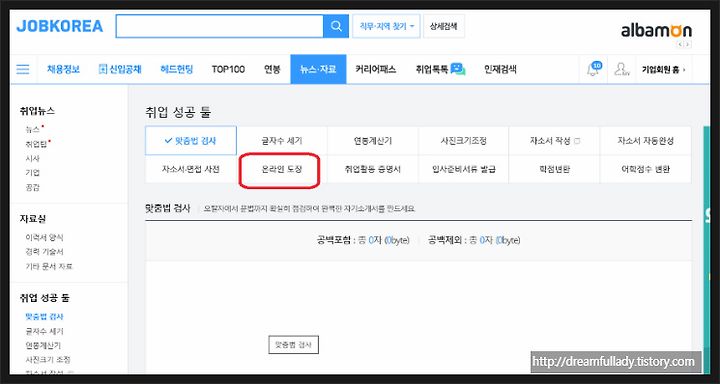Select the 자소서 작성 tool tab
The height and width of the screenshot is (384, 720).
[x=554, y=141]
